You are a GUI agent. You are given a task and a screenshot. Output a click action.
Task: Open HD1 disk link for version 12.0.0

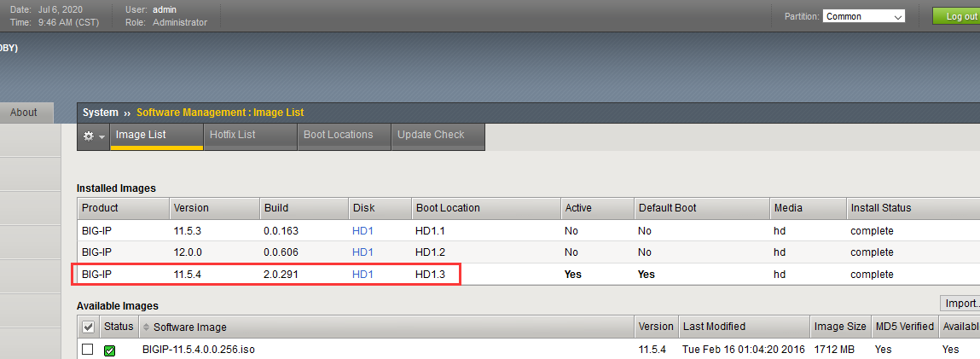coord(362,252)
